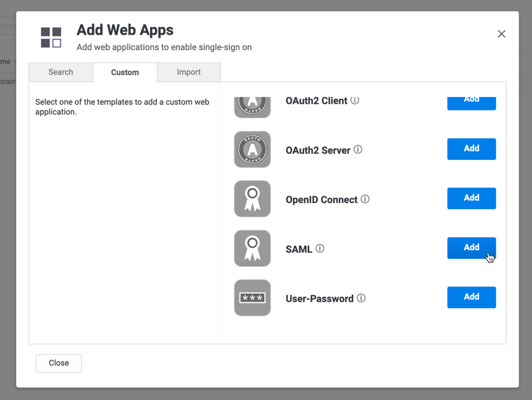Open the OpenID Connect info tooltip icon
Viewport: 532px width, 400px height.
pyautogui.click(x=365, y=199)
